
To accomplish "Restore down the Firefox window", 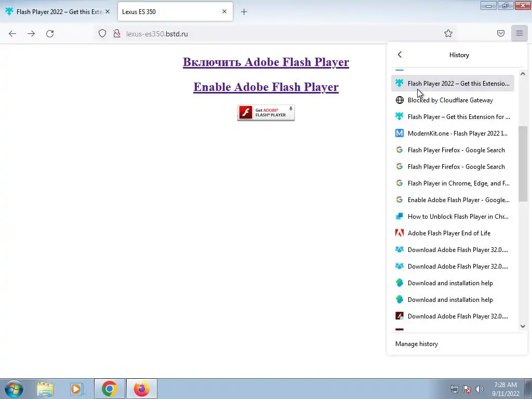I will [506, 6].
